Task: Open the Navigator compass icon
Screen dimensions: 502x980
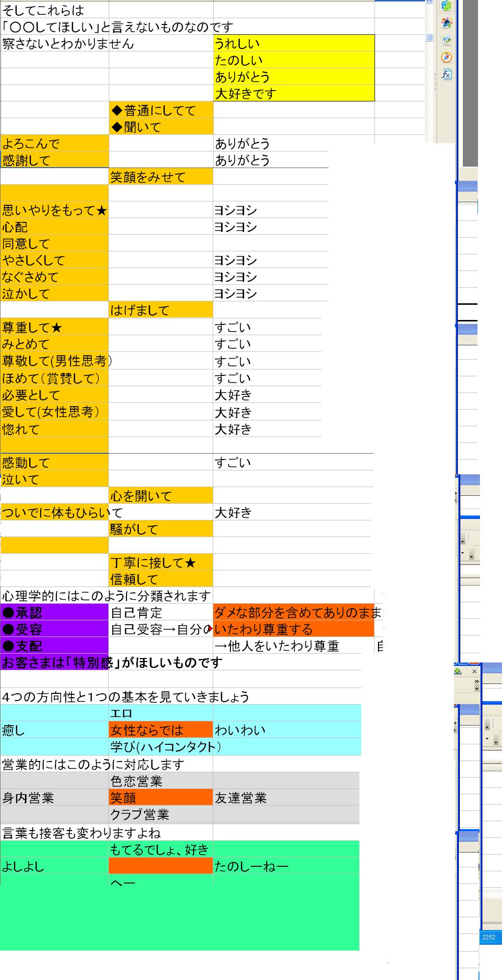Action: (x=446, y=57)
